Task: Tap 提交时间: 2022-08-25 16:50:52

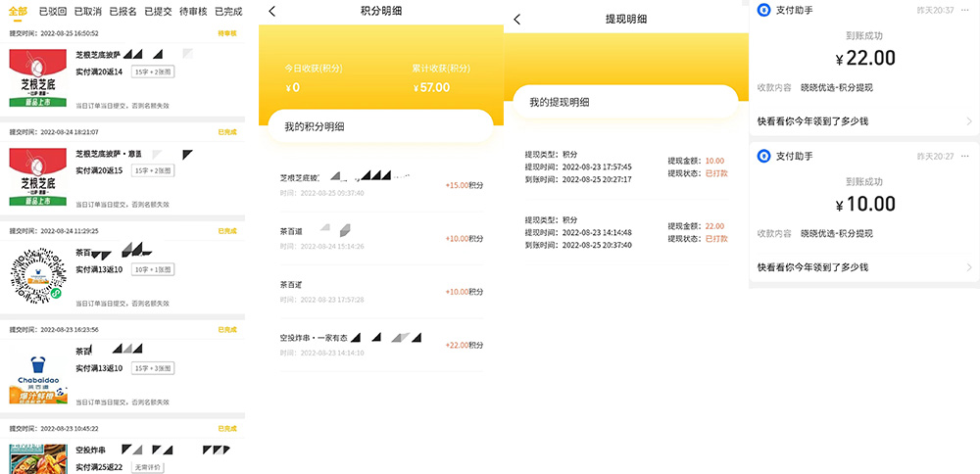Action: click(54, 33)
